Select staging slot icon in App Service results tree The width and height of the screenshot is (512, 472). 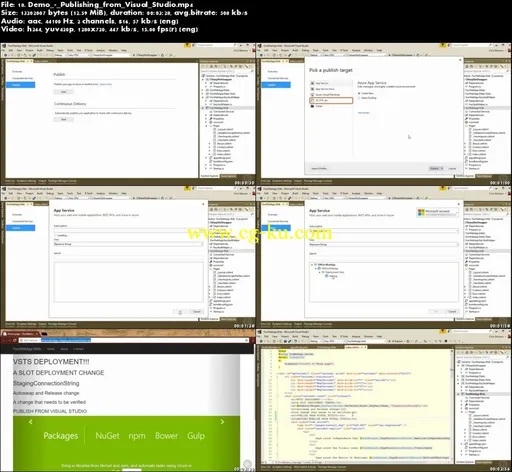coord(327,276)
